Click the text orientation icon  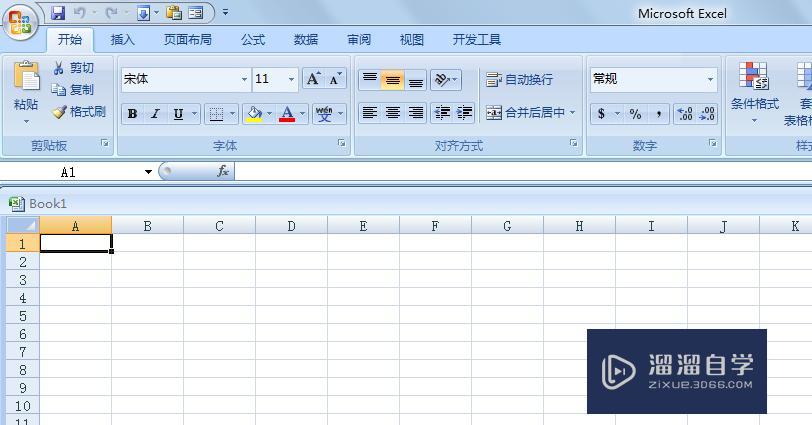click(442, 80)
